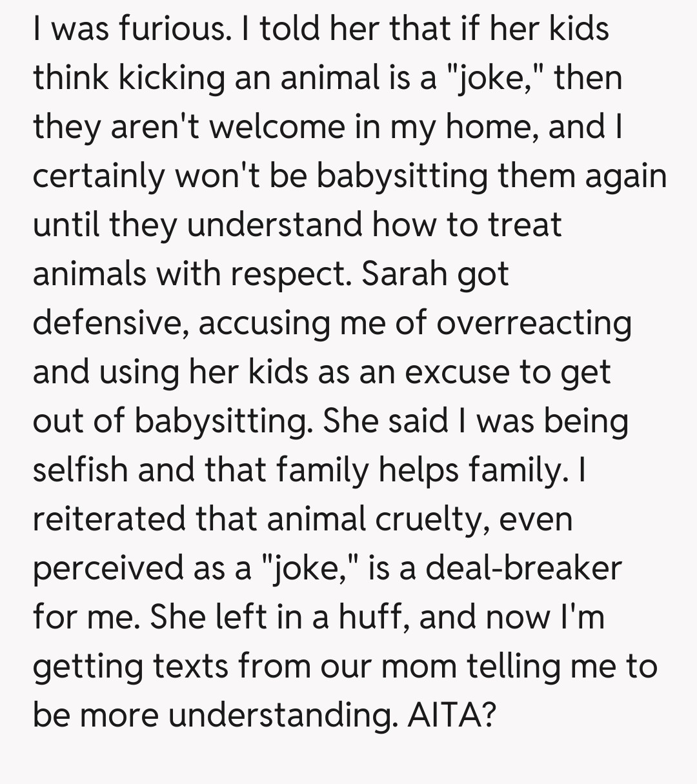This screenshot has width=697, height=784.
Task: Click the word "overreacting" in the paragraph
Action: click(x=534, y=323)
